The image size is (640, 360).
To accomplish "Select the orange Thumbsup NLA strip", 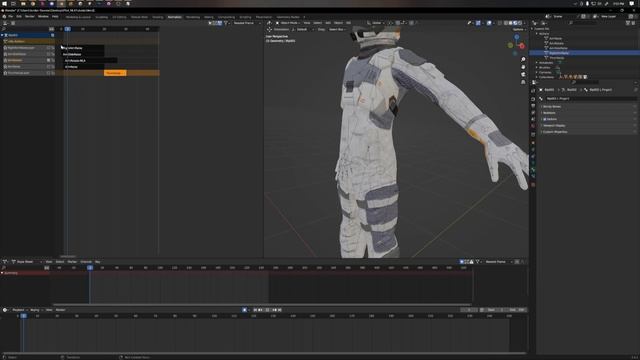I will click(115, 73).
